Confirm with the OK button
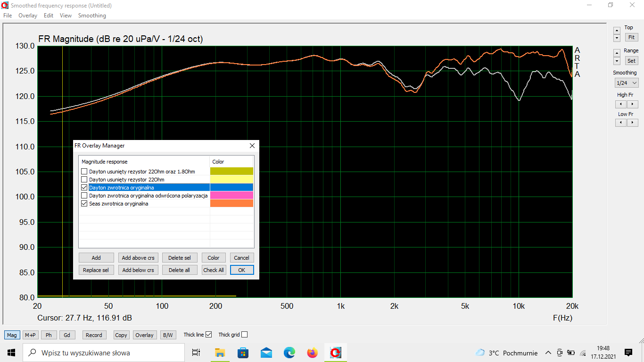The image size is (644, 362). point(242,270)
